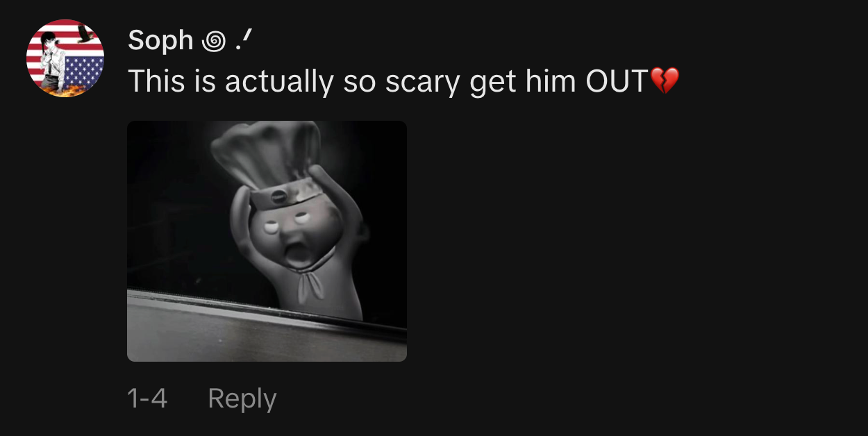
Task: Click the 1-4 comment date
Action: [147, 399]
